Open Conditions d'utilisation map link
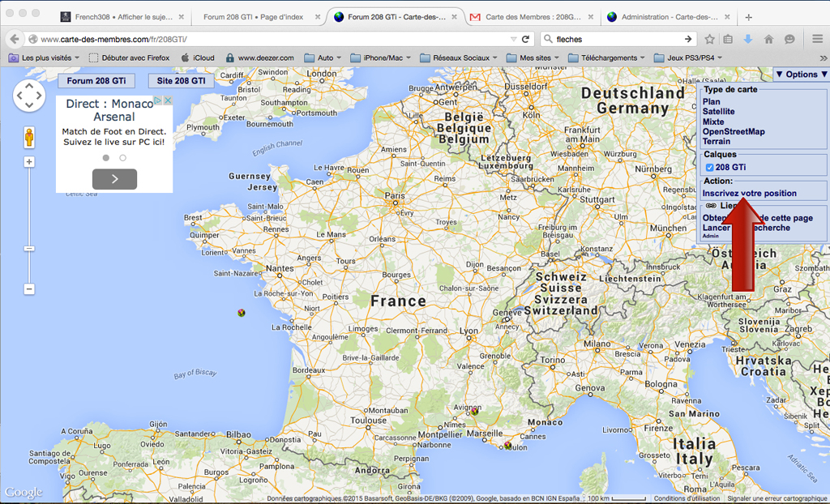Viewport: 830px width, 504px height. tap(687, 498)
